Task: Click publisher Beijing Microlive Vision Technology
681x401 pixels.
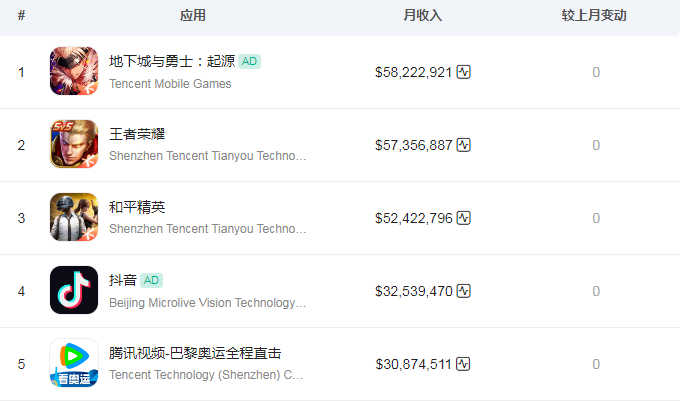Action: coord(208,303)
